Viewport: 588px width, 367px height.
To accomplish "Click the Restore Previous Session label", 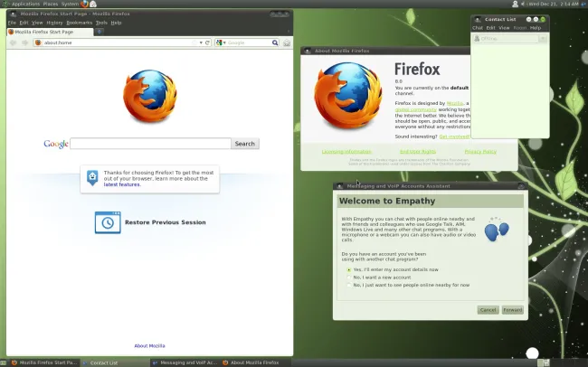I will pos(166,222).
